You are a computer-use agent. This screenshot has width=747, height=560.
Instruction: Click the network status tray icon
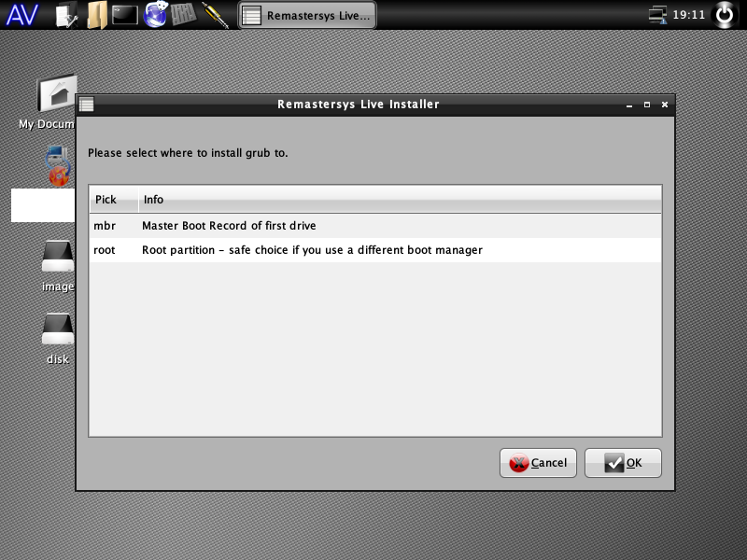click(657, 15)
